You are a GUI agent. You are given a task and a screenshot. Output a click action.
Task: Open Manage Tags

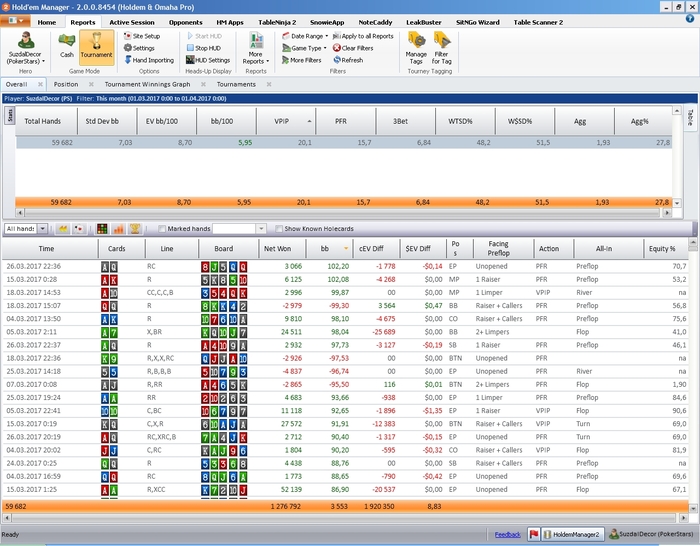coord(416,48)
